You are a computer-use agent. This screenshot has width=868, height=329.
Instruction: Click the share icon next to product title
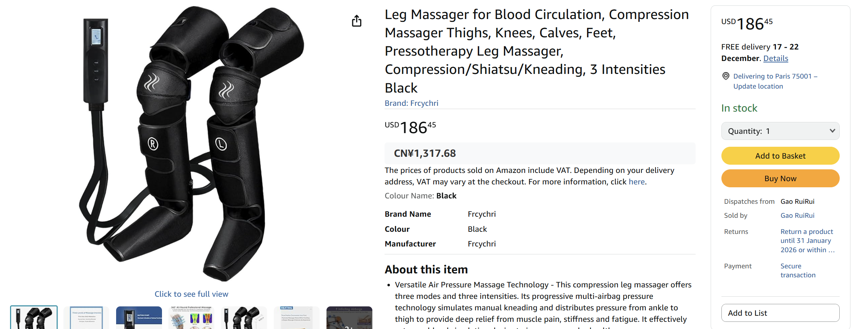[x=356, y=20]
